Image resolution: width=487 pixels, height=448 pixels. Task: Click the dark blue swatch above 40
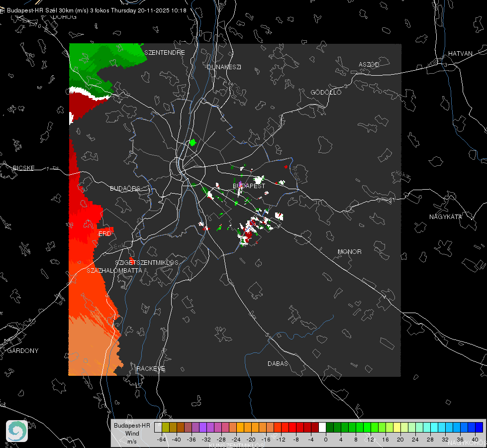[x=479, y=428]
